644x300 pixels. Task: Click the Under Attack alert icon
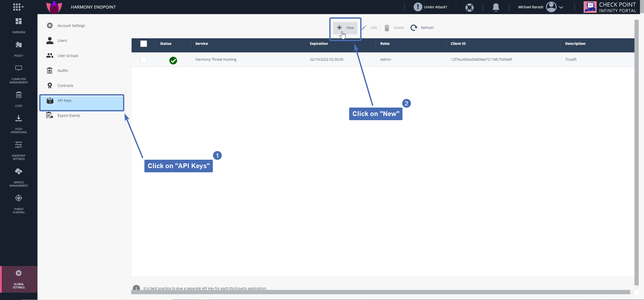(x=418, y=7)
